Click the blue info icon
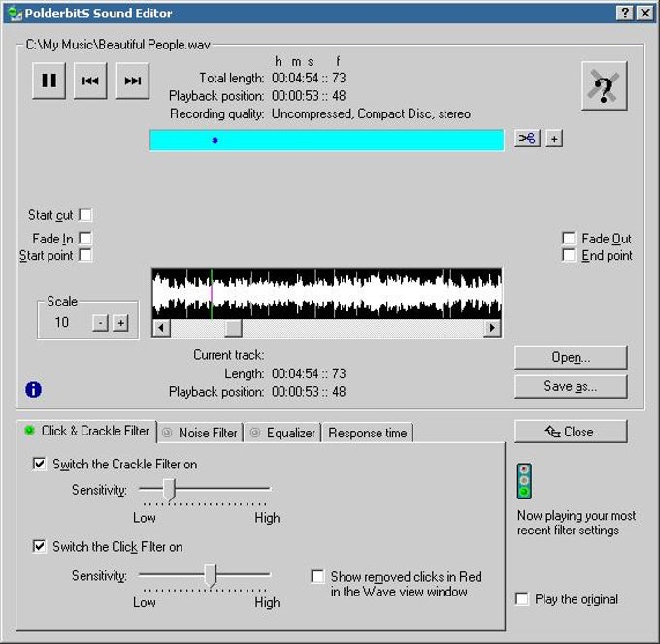Screen dimensions: 660x644 pos(33,390)
